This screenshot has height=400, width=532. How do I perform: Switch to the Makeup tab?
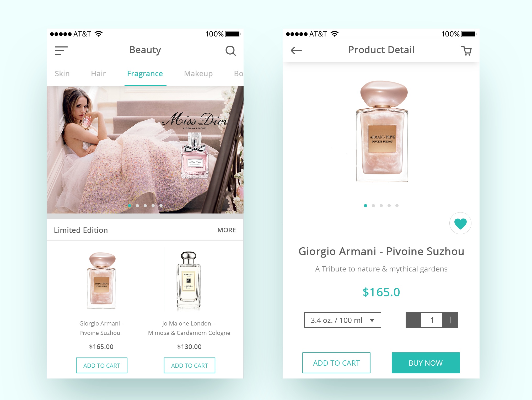pos(198,74)
